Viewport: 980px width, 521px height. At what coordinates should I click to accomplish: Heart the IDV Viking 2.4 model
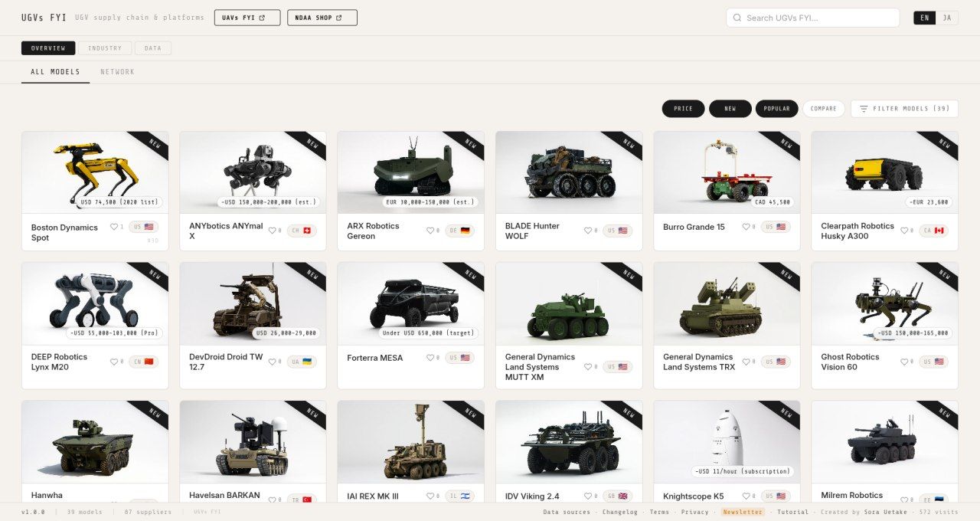(x=588, y=496)
